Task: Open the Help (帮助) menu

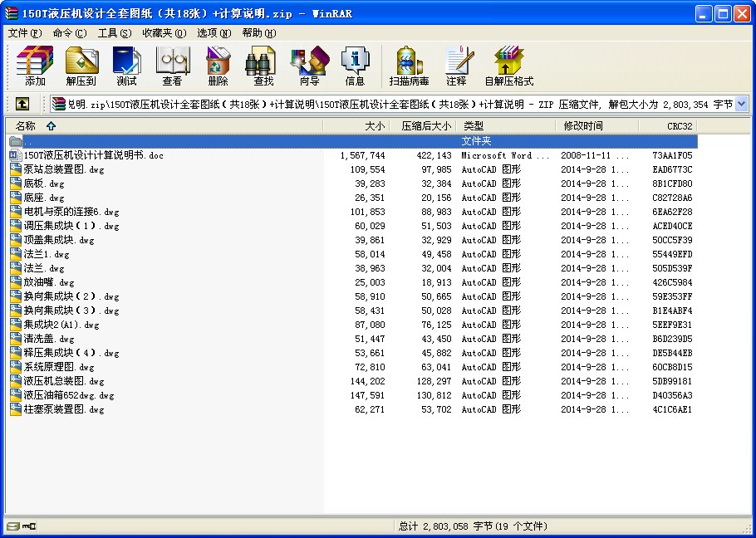Action: pos(259,33)
